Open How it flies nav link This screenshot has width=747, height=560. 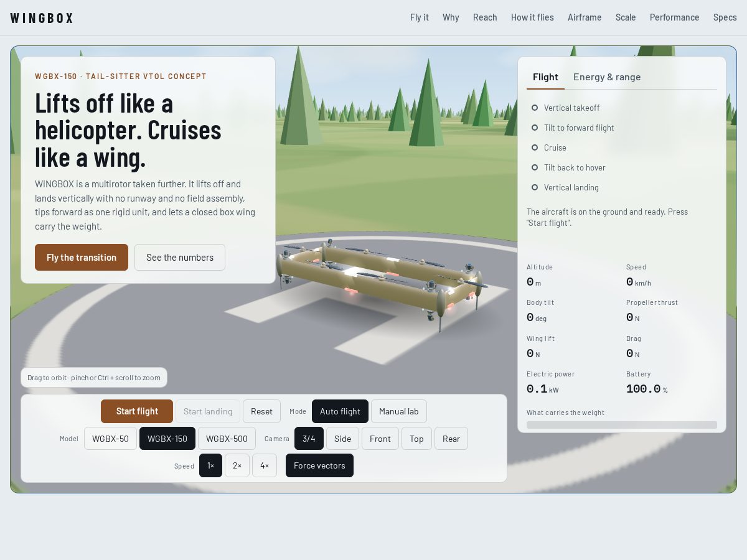point(532,17)
